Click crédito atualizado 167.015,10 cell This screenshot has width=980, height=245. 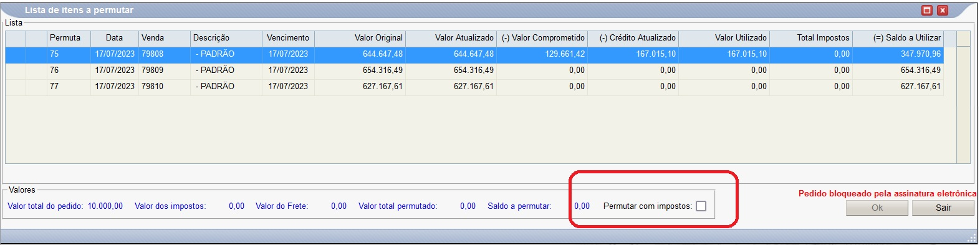(x=633, y=54)
